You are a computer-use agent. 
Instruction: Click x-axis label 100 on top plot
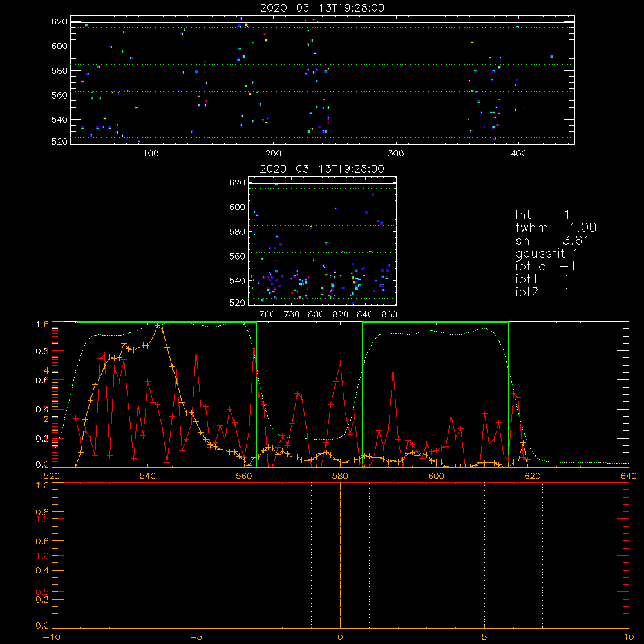[x=151, y=154]
